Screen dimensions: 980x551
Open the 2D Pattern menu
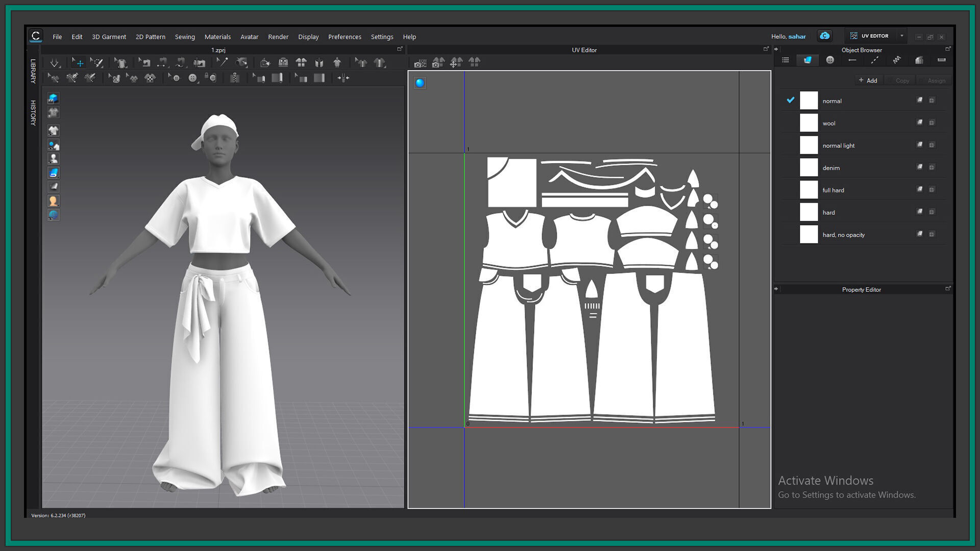tap(151, 37)
